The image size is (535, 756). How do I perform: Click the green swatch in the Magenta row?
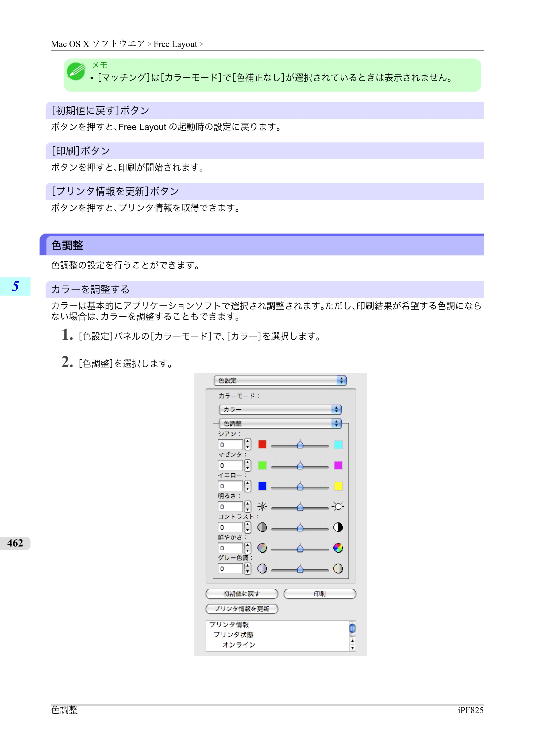262,465
